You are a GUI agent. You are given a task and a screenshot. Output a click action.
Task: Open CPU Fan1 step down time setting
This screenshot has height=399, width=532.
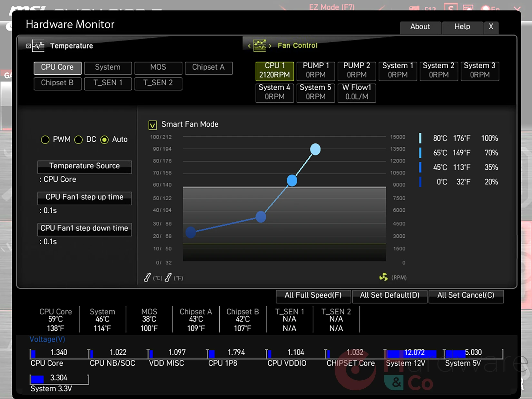click(x=84, y=229)
